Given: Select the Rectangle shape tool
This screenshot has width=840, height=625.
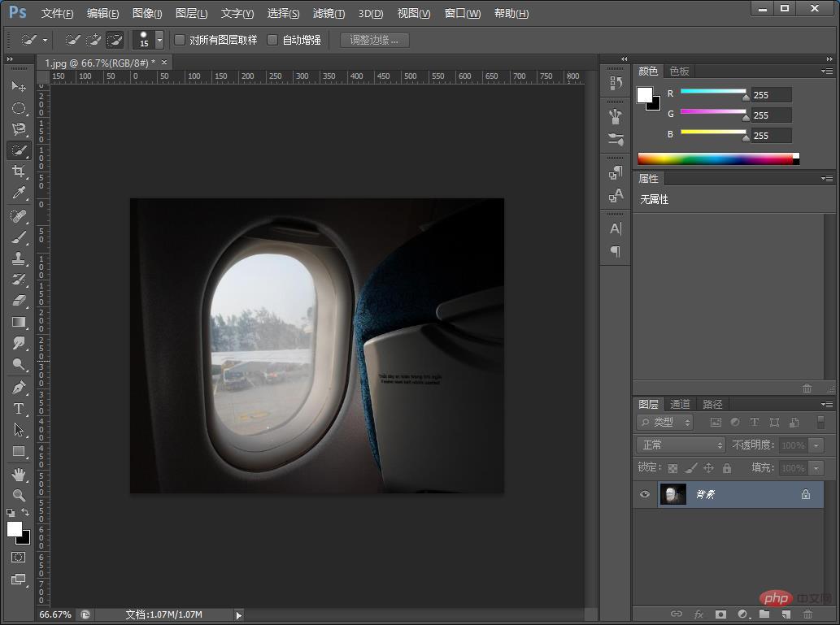Looking at the screenshot, I should pyautogui.click(x=19, y=451).
